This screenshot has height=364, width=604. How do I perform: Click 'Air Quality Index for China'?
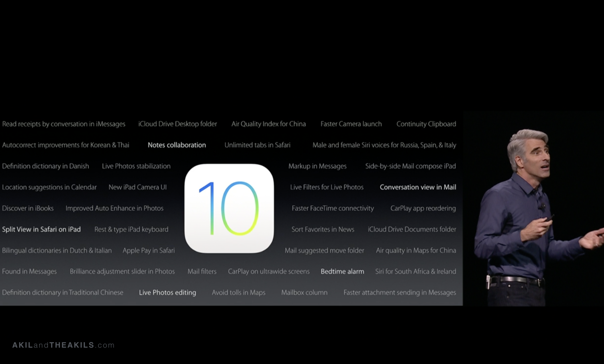tap(269, 124)
